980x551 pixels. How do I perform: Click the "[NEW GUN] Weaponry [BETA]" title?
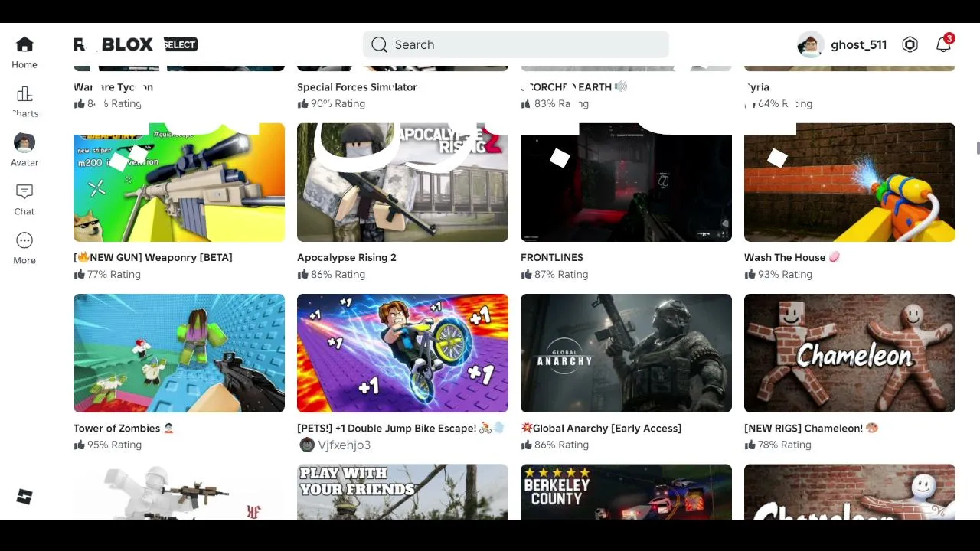153,257
